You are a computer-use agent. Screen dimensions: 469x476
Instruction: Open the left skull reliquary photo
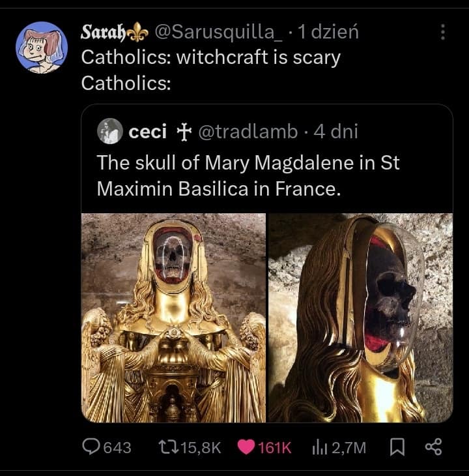(x=173, y=318)
